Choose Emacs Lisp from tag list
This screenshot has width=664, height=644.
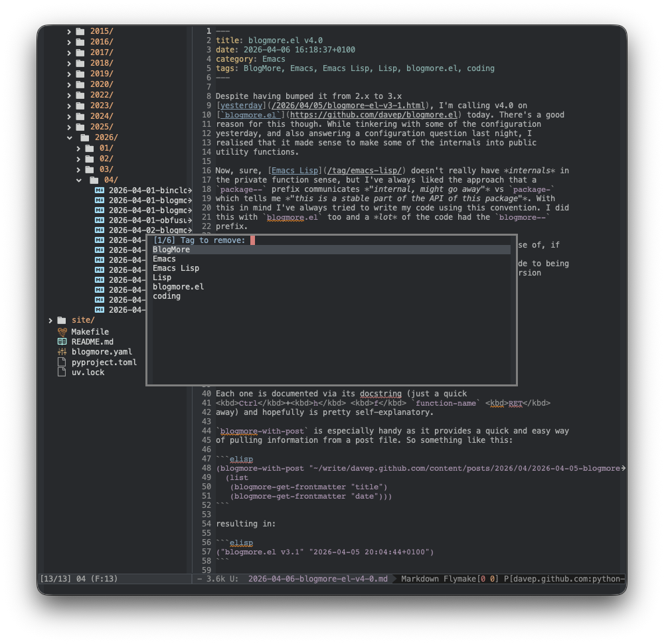176,268
